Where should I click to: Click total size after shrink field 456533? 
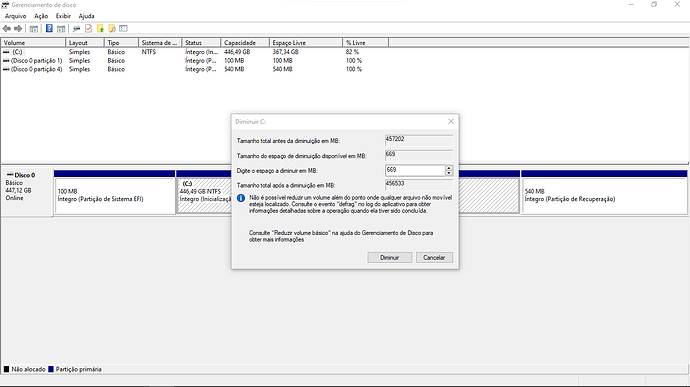(418, 185)
